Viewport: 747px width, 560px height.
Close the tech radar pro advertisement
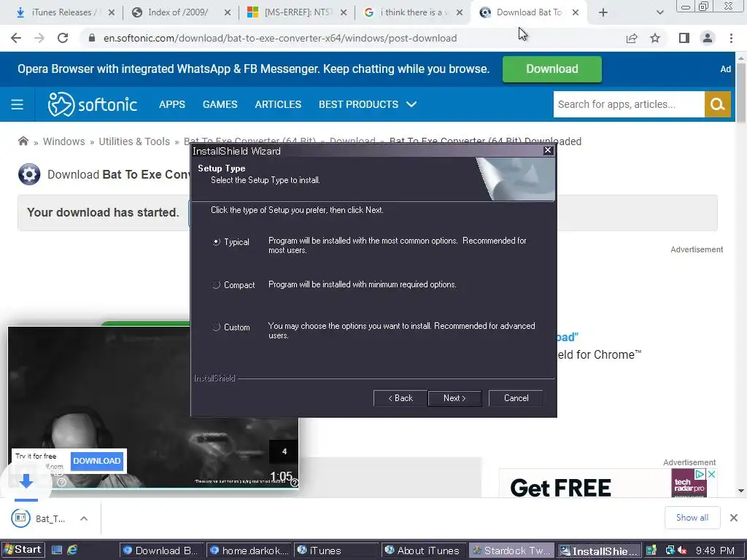(711, 474)
